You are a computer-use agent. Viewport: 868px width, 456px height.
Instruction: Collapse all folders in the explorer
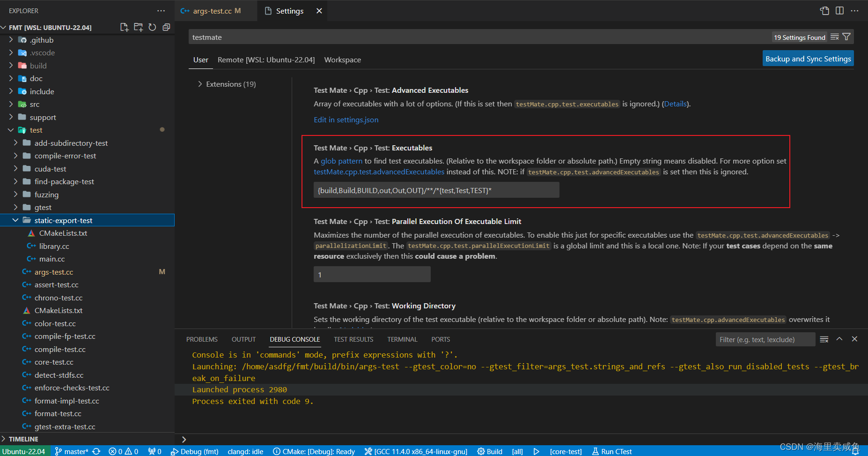tap(167, 27)
